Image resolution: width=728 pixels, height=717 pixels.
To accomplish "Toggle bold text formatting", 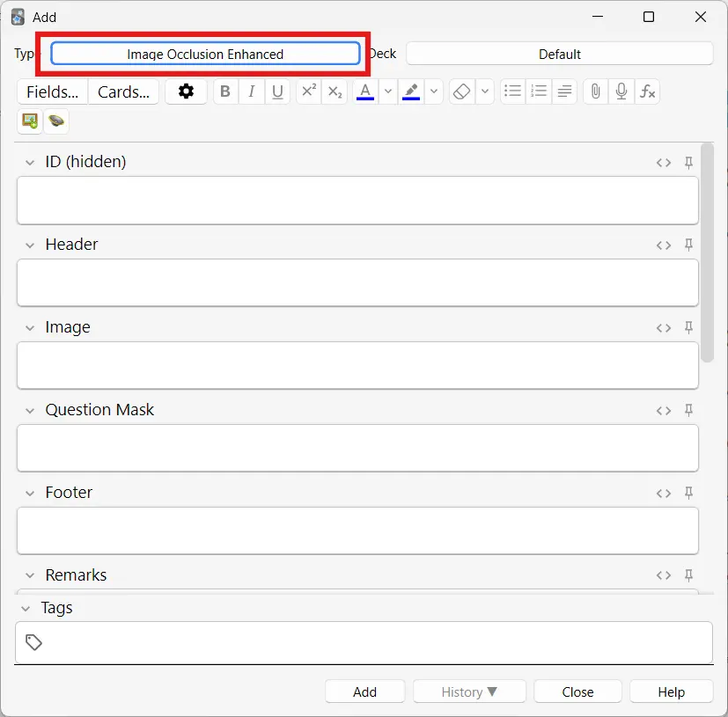I will point(225,91).
